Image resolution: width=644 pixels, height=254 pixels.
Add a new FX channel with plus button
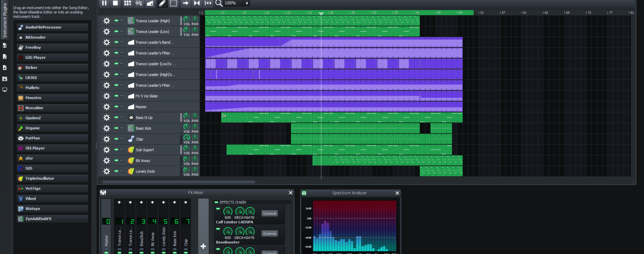pos(203,246)
